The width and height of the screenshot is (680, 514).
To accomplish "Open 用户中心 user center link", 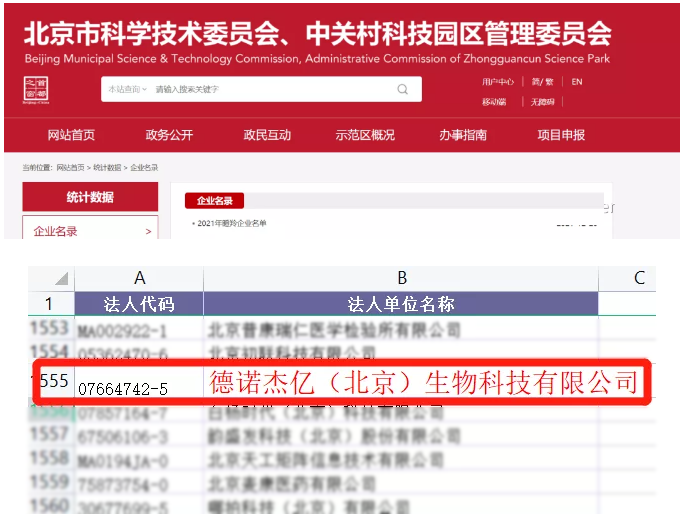I will 498,82.
